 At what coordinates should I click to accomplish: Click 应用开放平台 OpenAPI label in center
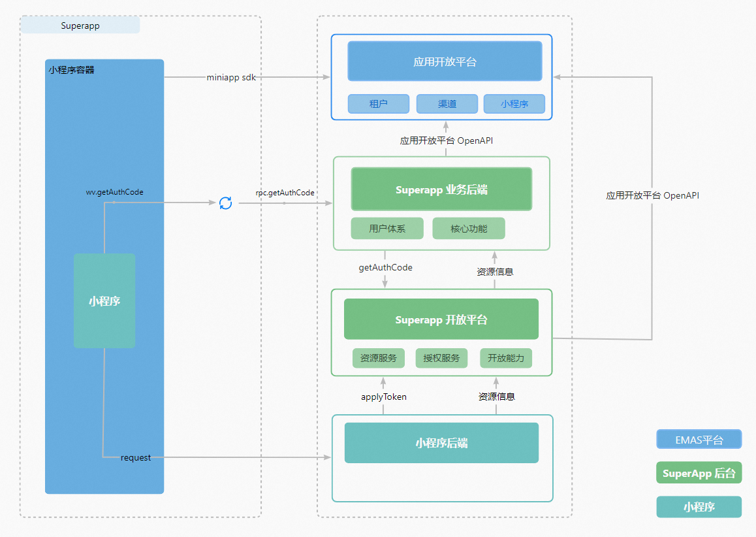click(x=447, y=140)
